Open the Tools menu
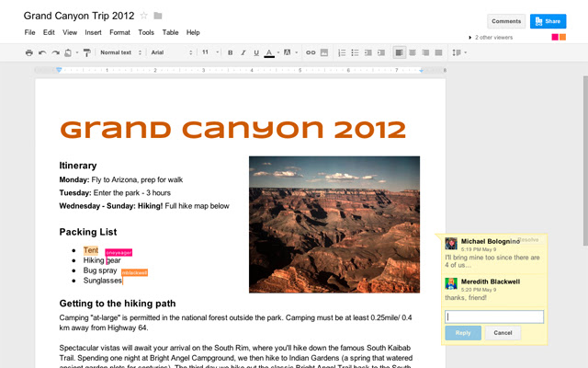The image size is (588, 368). coord(146,32)
